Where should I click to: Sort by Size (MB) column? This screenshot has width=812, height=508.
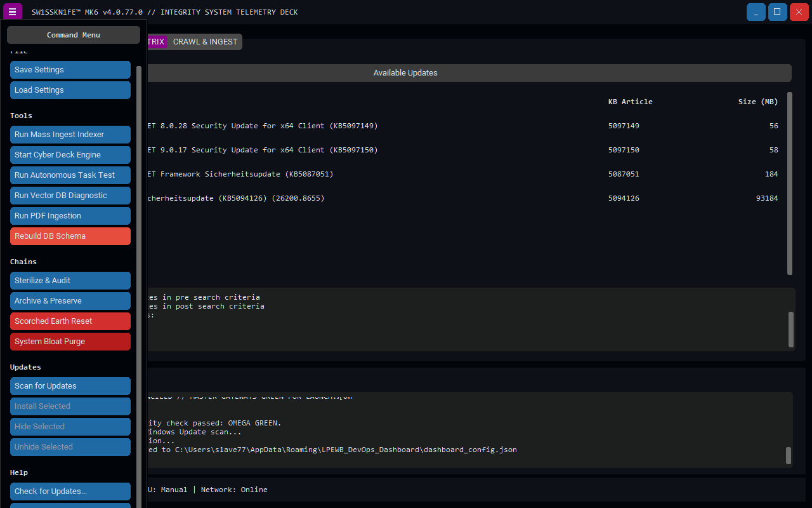758,102
